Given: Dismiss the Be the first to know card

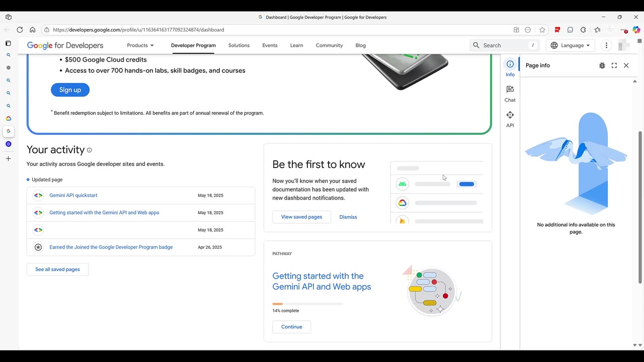Looking at the screenshot, I should pos(348,217).
